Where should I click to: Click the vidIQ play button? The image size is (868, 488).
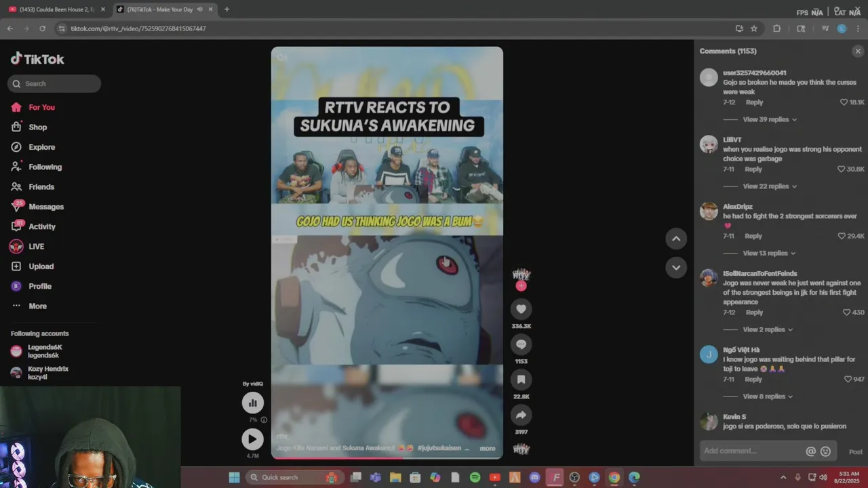pyautogui.click(x=253, y=439)
